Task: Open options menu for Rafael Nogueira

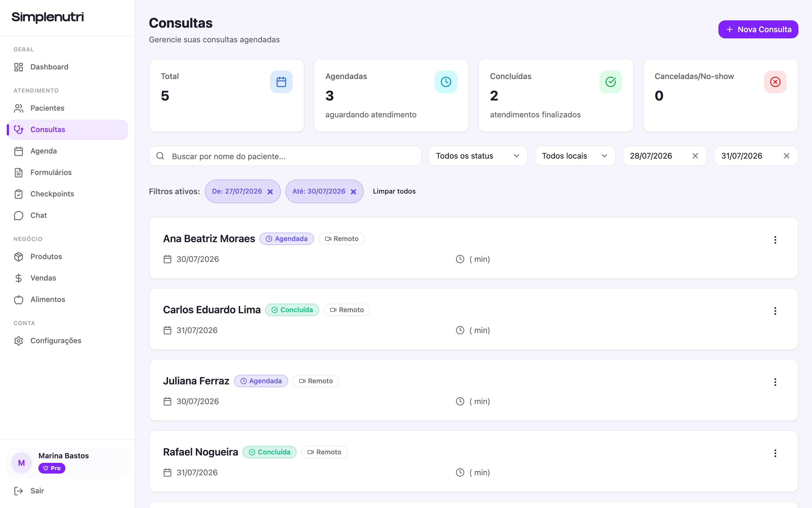Action: [775, 453]
